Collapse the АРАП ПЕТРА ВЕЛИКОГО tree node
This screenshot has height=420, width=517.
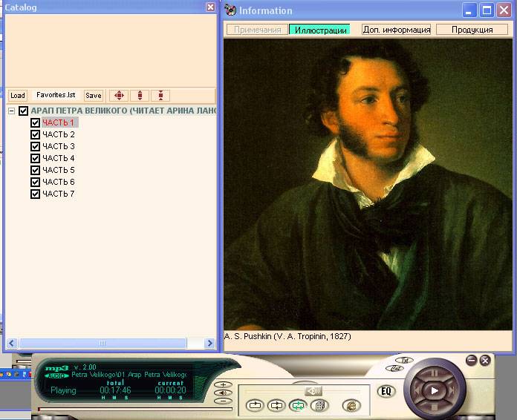coord(12,111)
